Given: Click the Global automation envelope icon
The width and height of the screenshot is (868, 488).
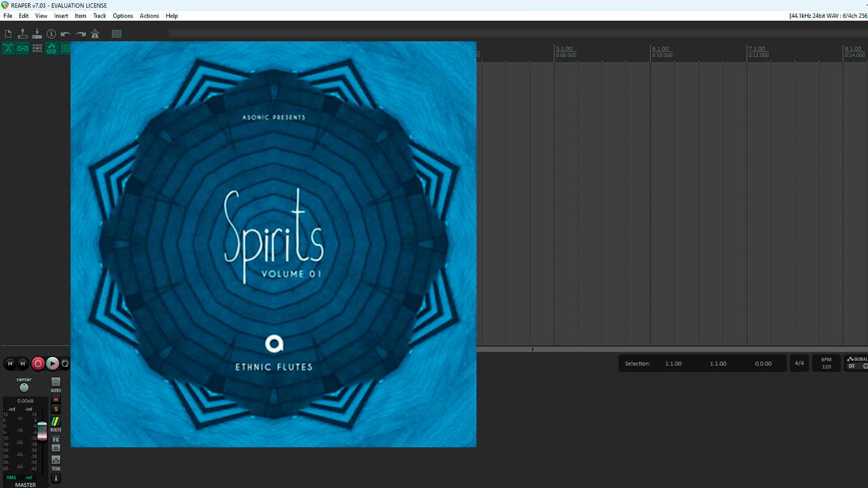Looking at the screenshot, I should 850,359.
